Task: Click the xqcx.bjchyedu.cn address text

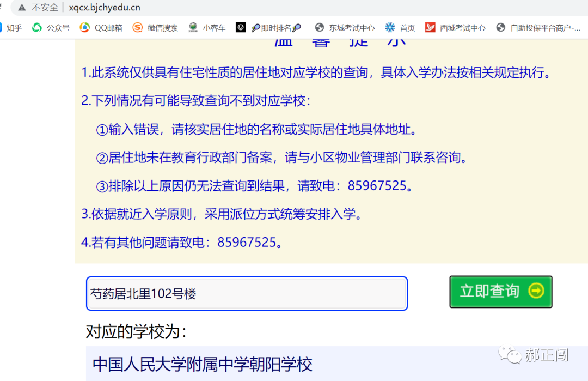Action: pos(105,8)
